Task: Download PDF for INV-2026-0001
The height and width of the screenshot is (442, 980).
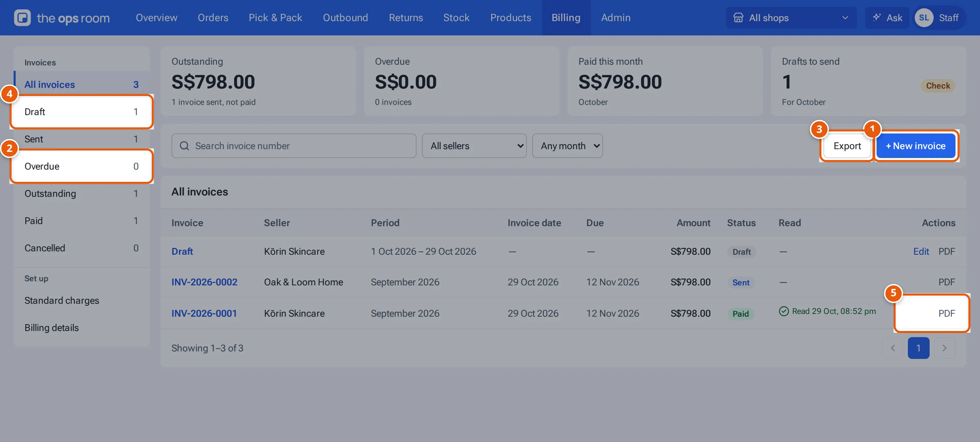Action: click(x=947, y=313)
